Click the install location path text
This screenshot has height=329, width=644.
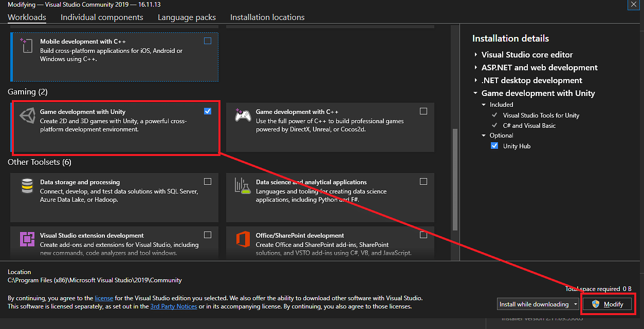95,280
